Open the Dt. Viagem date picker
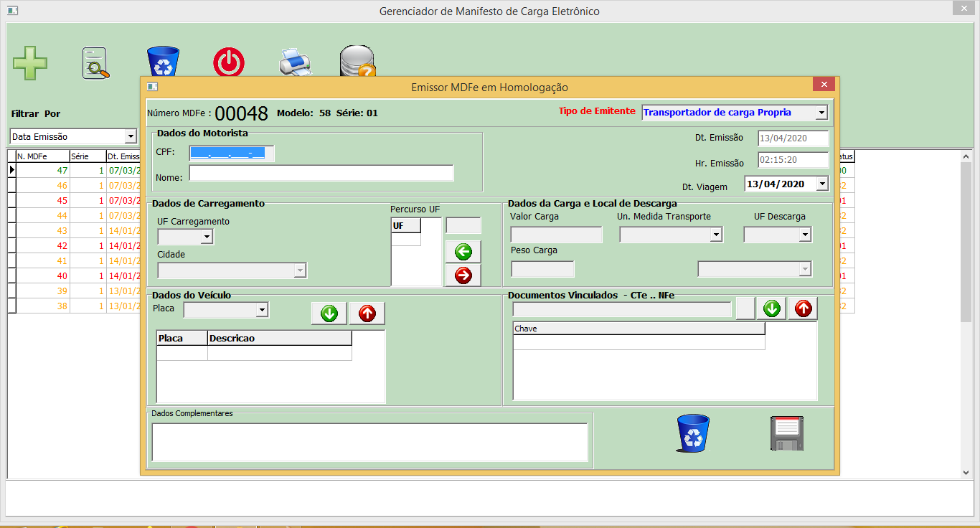980x528 pixels. 822,184
